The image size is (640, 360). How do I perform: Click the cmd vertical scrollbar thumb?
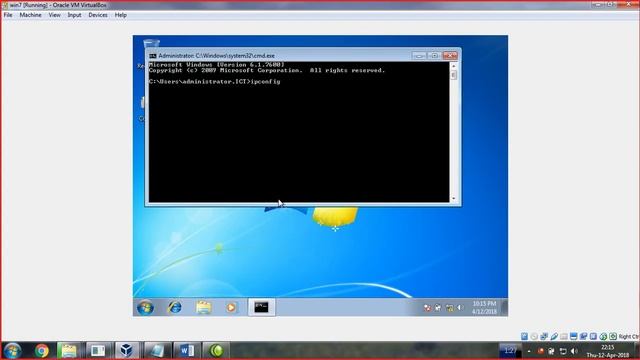pyautogui.click(x=453, y=75)
